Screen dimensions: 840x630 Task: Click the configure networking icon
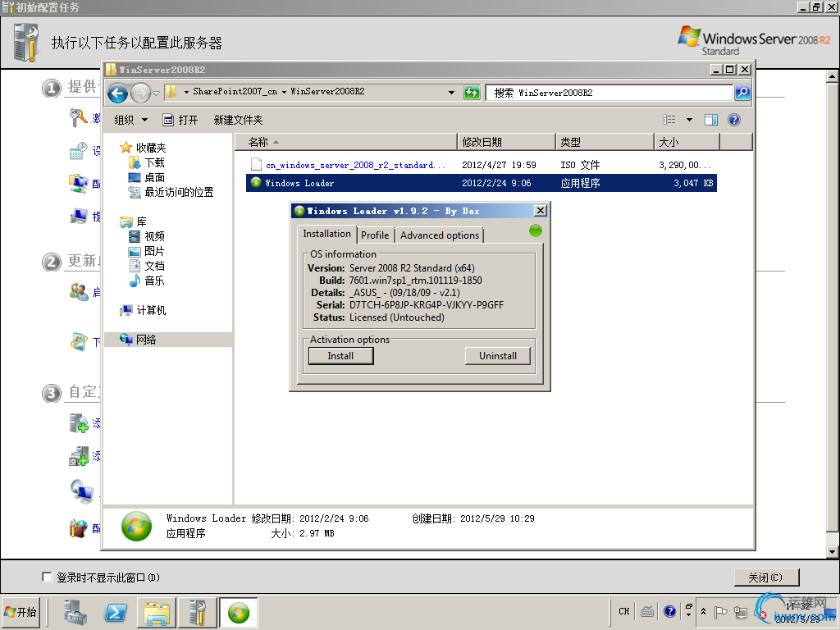tap(79, 184)
